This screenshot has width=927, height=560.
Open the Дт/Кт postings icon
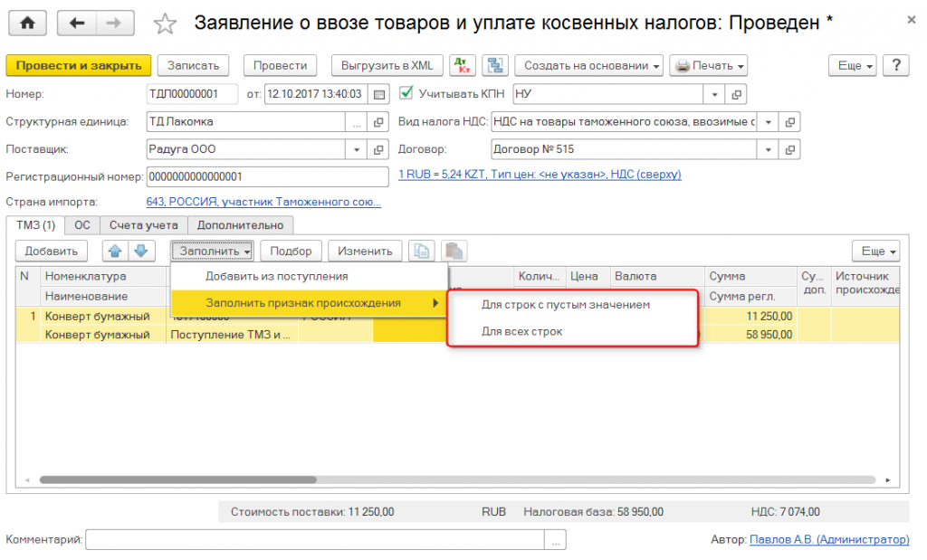point(463,65)
